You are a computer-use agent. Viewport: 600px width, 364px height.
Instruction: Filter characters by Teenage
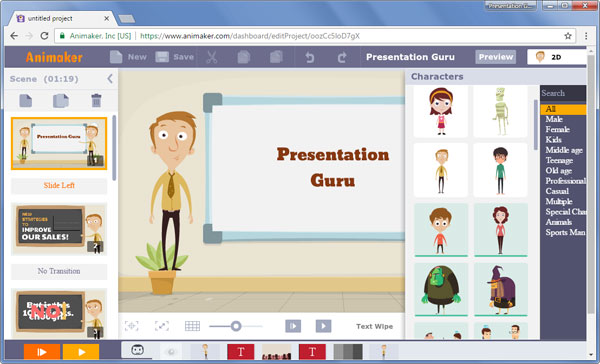tap(559, 161)
